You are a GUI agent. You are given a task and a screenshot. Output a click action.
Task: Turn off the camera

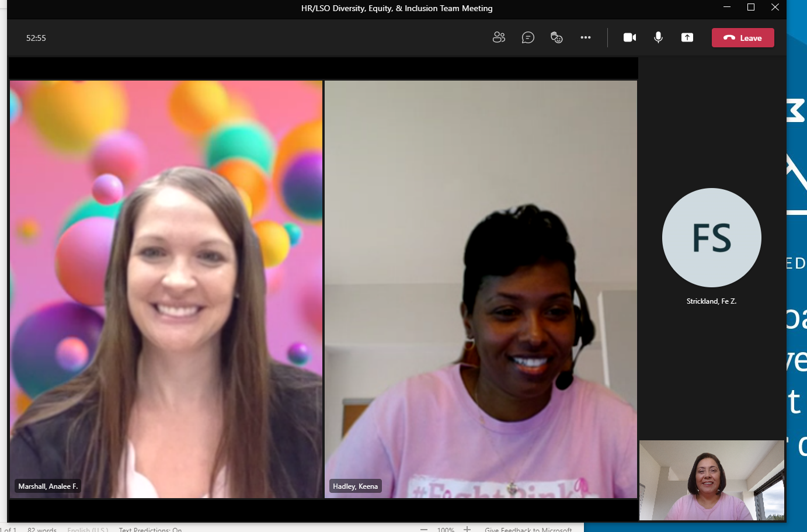pos(629,37)
